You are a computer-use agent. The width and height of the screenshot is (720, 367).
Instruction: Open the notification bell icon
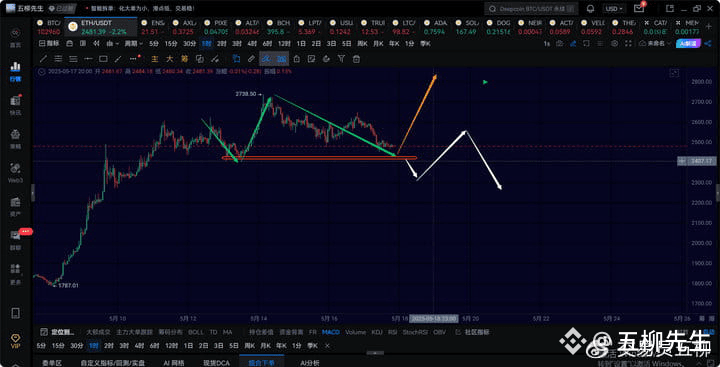591,9
